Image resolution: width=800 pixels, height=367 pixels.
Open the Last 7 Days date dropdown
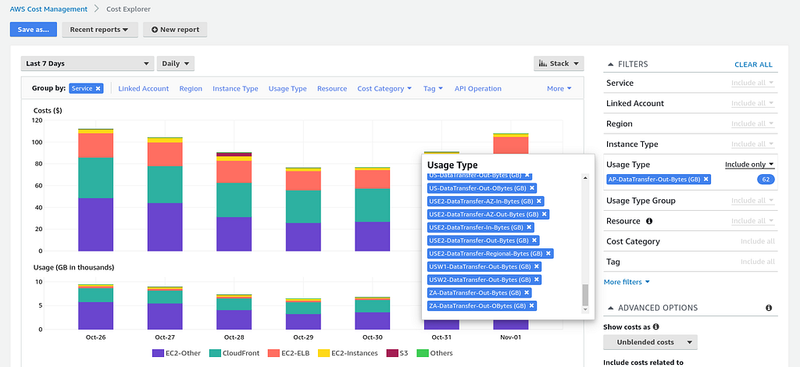pyautogui.click(x=87, y=64)
